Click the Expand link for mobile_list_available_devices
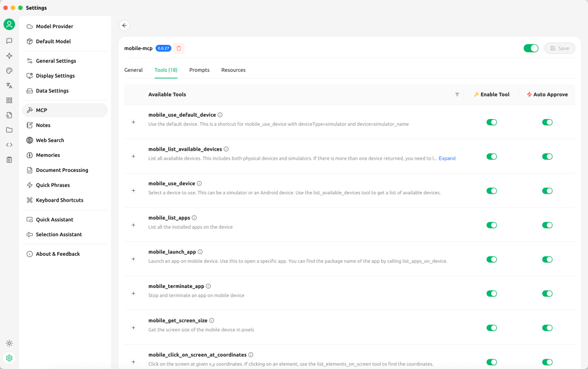 pyautogui.click(x=447, y=158)
